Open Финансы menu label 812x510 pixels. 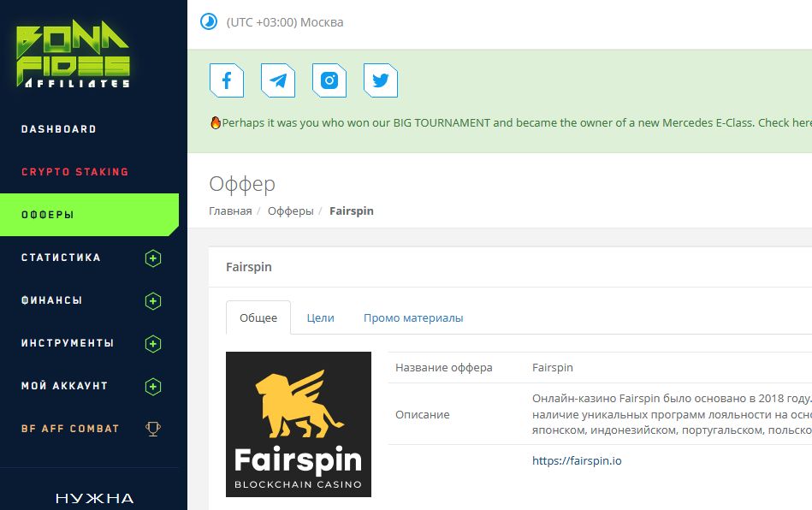[x=51, y=300]
